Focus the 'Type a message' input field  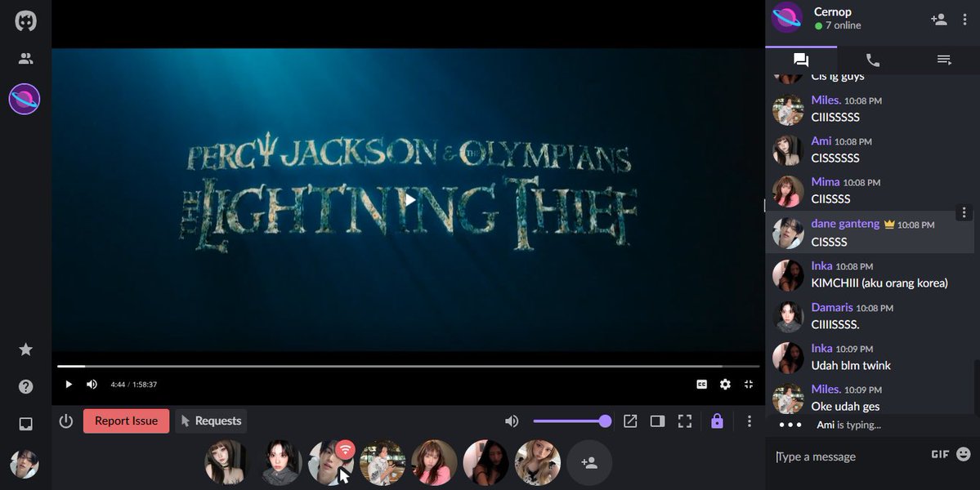[x=850, y=457]
